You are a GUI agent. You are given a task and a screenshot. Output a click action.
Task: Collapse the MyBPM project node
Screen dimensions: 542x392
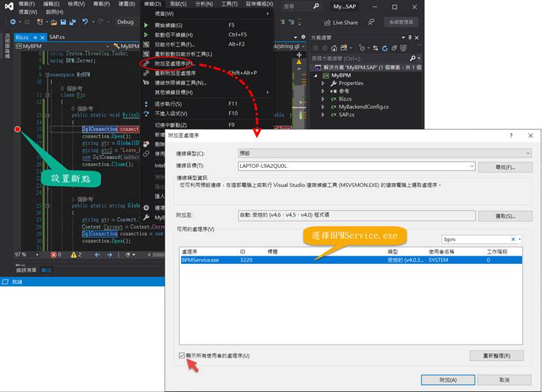point(316,75)
